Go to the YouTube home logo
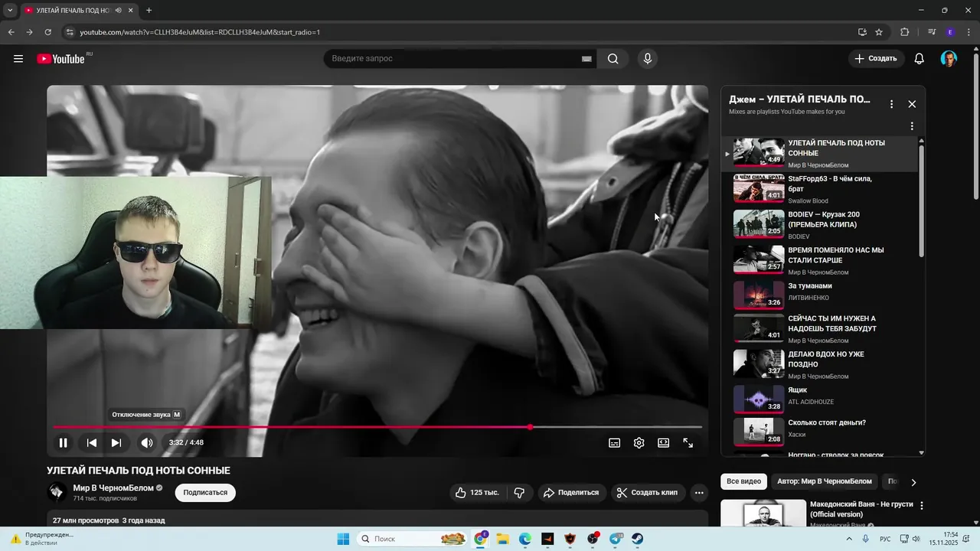Screen dimensions: 980x551 point(60,59)
